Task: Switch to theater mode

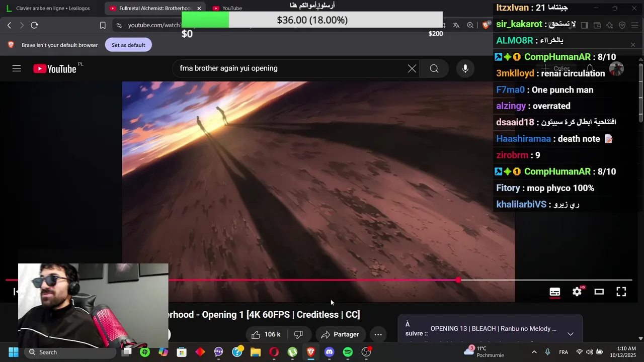Action: pos(599,292)
